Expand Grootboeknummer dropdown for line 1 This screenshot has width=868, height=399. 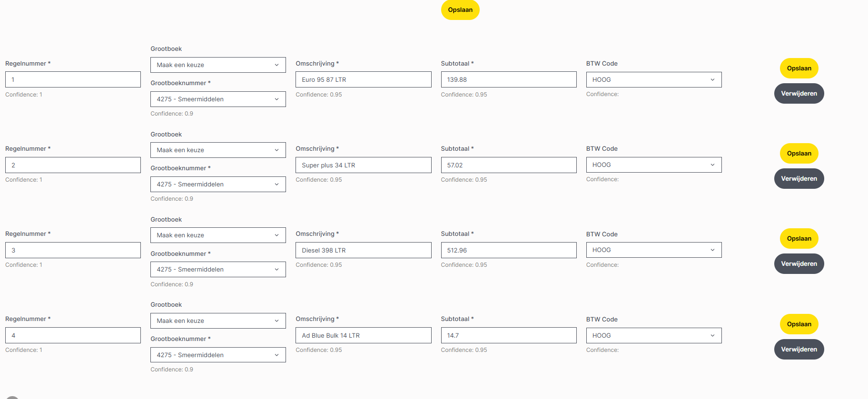pyautogui.click(x=218, y=99)
